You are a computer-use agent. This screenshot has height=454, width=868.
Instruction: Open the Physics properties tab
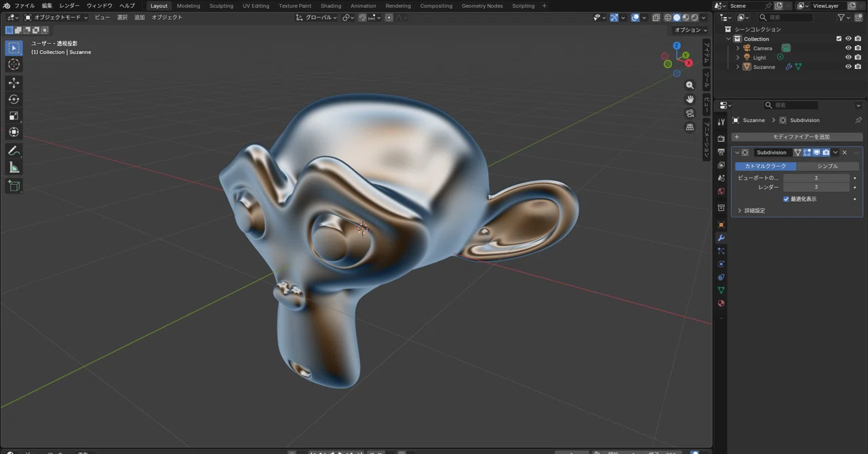[x=721, y=264]
